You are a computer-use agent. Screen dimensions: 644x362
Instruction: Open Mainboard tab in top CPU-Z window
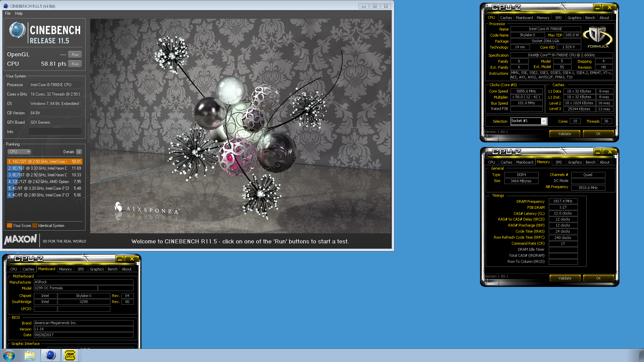pos(524,18)
